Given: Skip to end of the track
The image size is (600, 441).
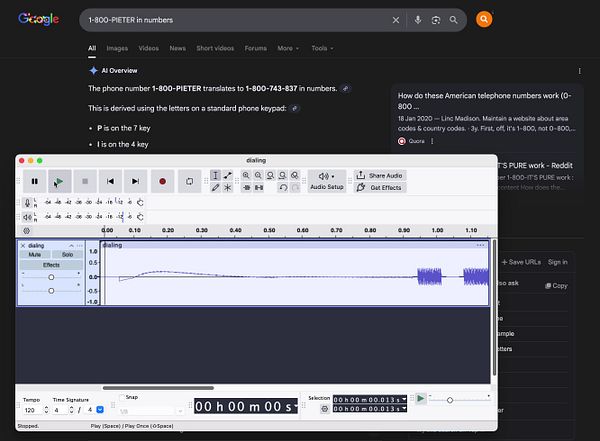Looking at the screenshot, I should (x=135, y=181).
